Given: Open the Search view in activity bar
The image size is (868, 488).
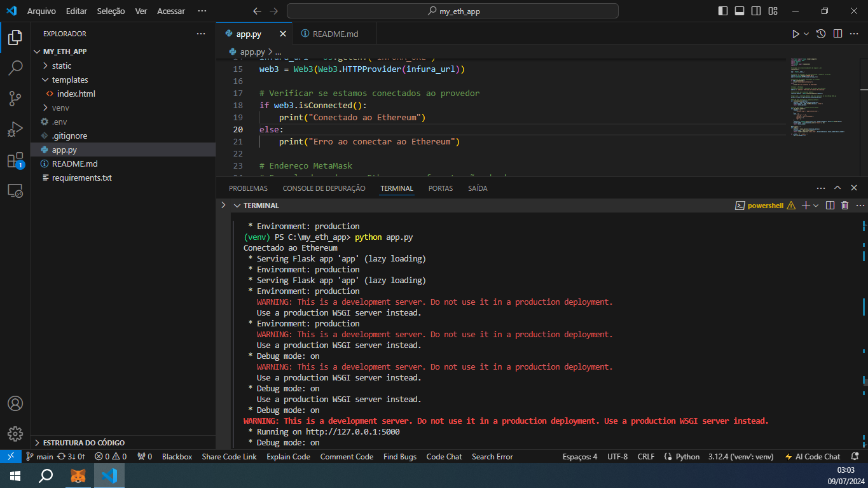Looking at the screenshot, I should tap(15, 67).
